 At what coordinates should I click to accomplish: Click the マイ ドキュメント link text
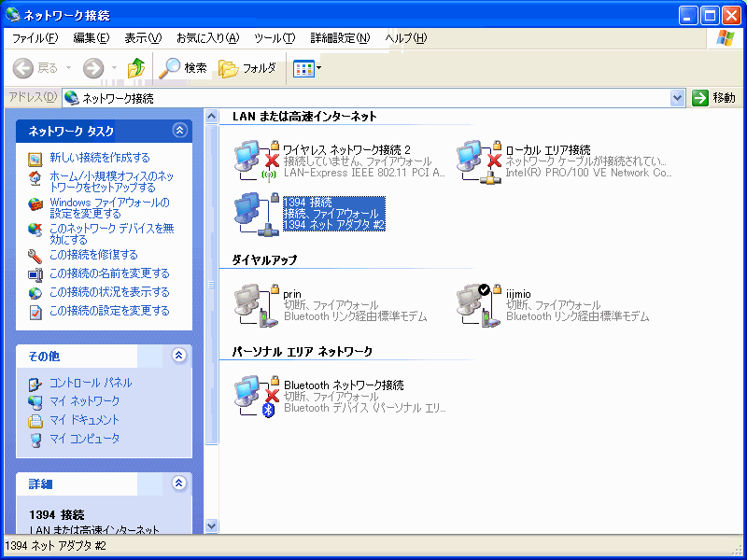pyautogui.click(x=84, y=420)
